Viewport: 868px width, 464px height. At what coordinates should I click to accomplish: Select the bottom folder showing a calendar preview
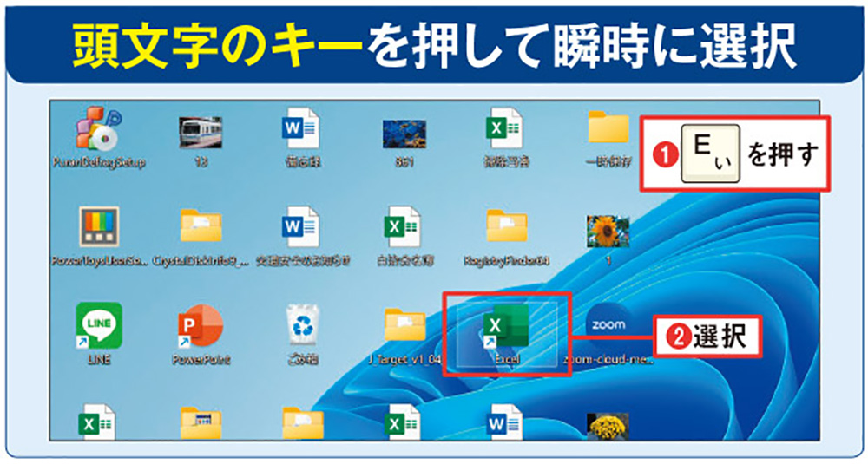point(201,424)
